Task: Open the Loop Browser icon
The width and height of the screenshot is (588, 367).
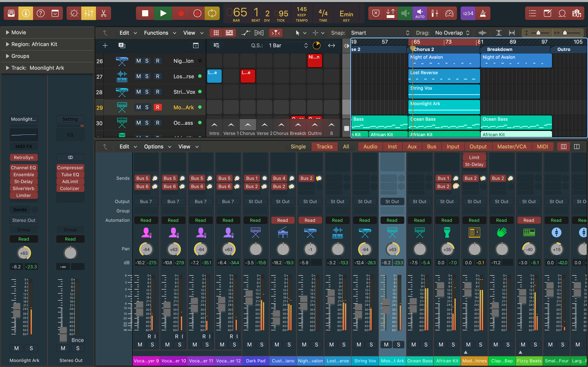Action: coord(562,13)
